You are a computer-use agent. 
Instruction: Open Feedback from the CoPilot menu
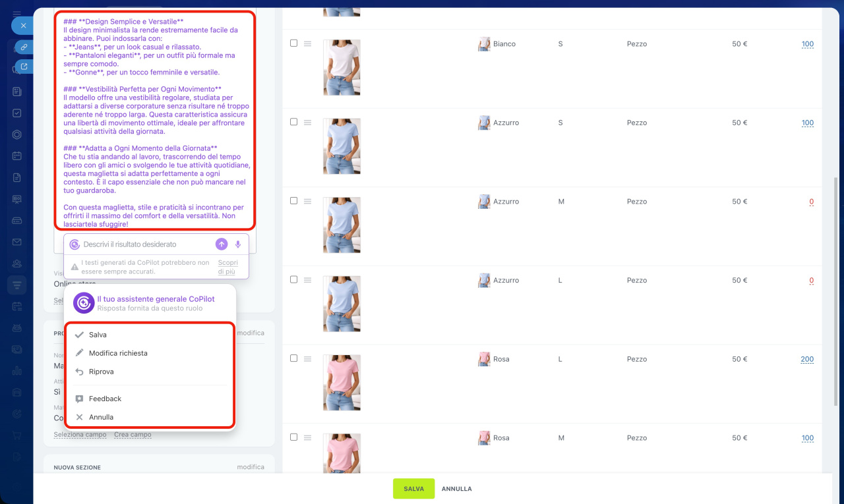tap(105, 399)
